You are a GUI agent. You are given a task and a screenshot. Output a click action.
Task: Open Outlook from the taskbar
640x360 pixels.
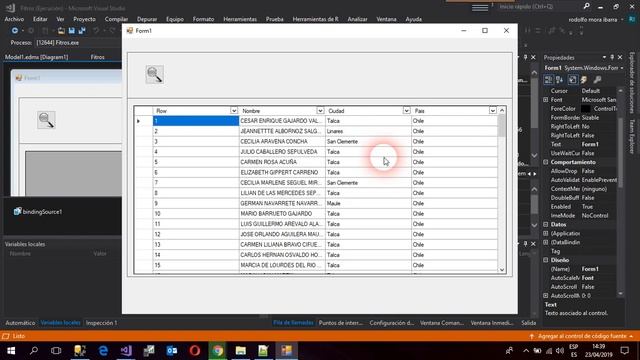(172, 351)
